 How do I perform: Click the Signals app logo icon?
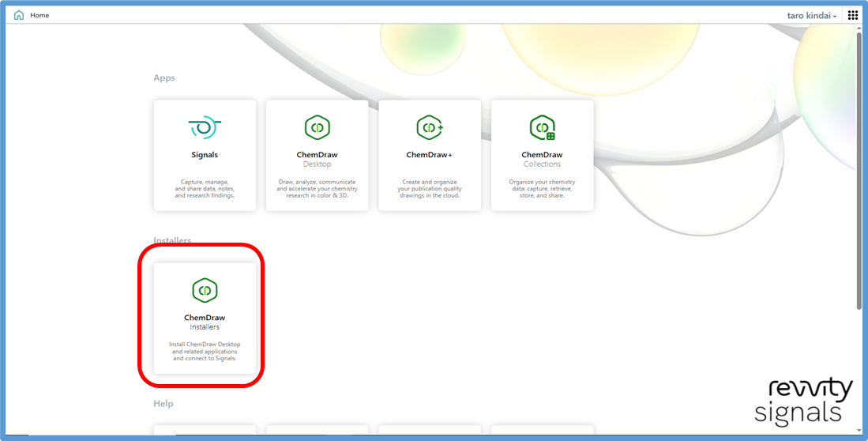coord(205,126)
